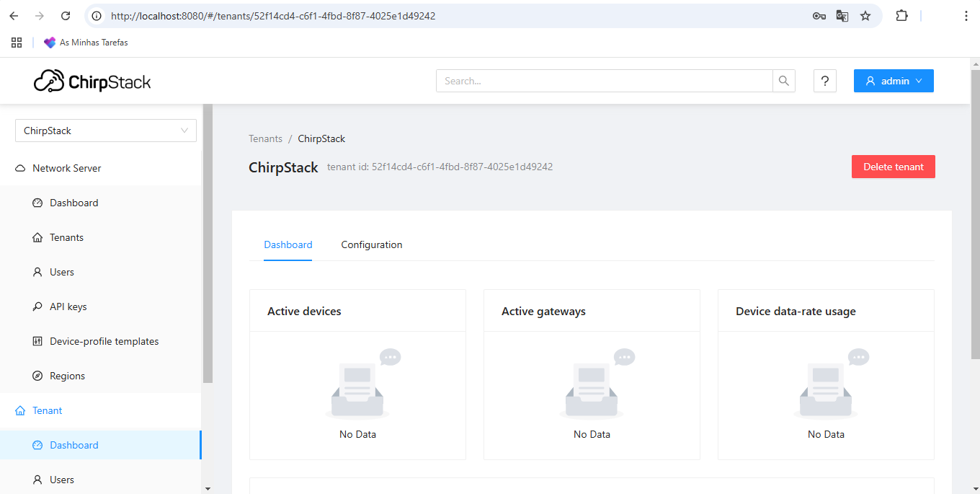Click the Tenants breadcrumb link
This screenshot has height=494, width=980.
(x=265, y=138)
